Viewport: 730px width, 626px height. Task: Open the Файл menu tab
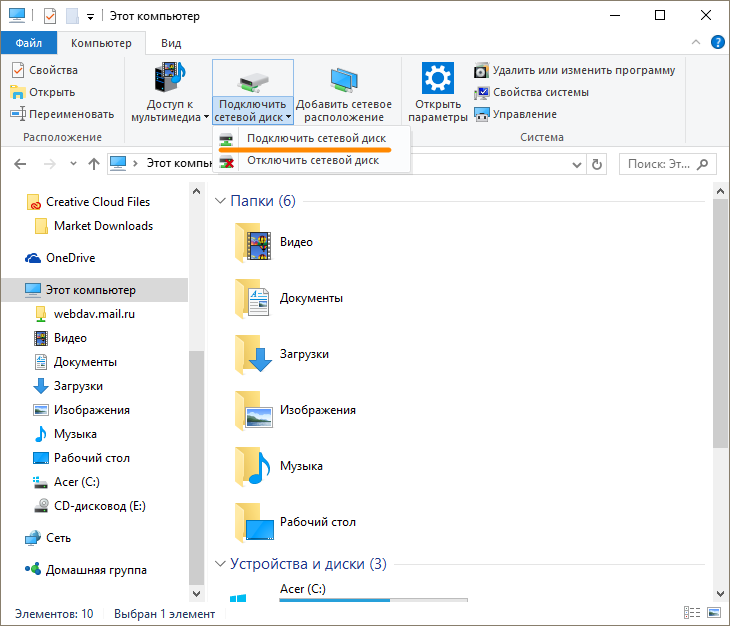coord(29,43)
